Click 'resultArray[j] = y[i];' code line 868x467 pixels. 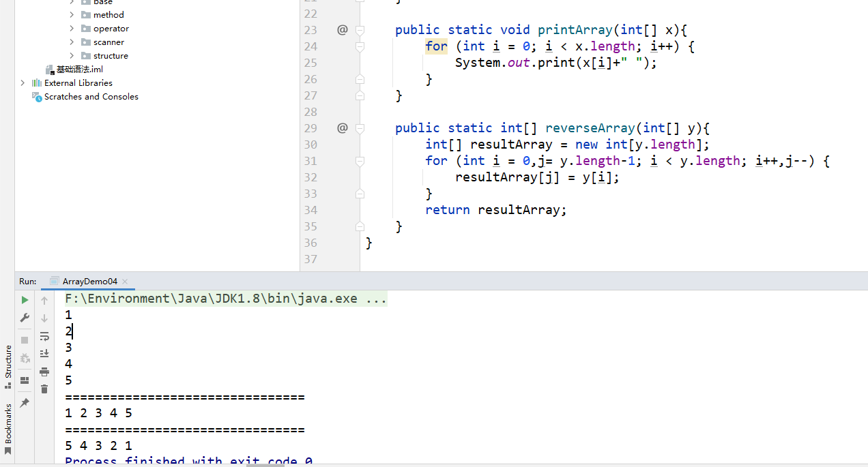tap(538, 177)
